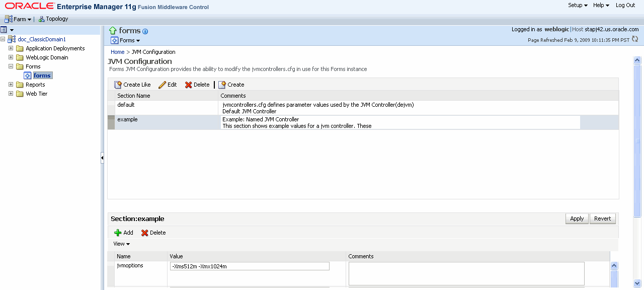Click the Home breadcrumb link

pos(117,51)
